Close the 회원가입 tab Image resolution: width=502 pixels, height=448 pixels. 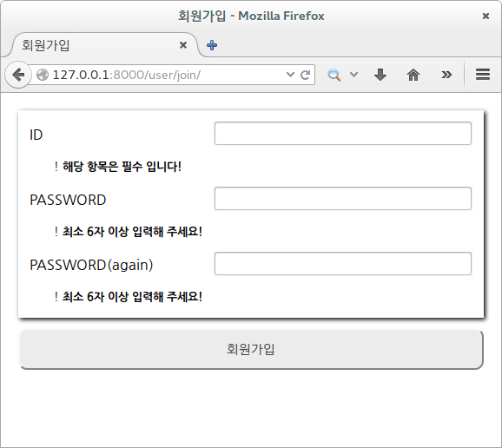[x=183, y=45]
